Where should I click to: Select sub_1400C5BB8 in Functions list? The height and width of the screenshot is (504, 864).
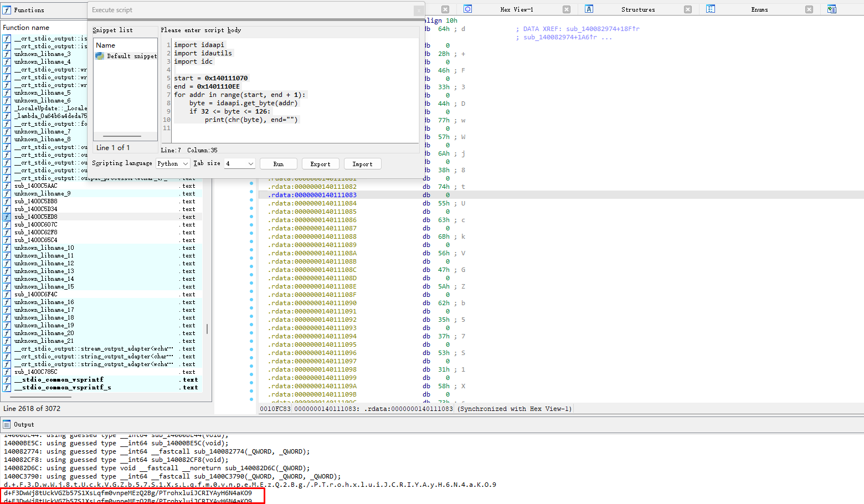36,202
